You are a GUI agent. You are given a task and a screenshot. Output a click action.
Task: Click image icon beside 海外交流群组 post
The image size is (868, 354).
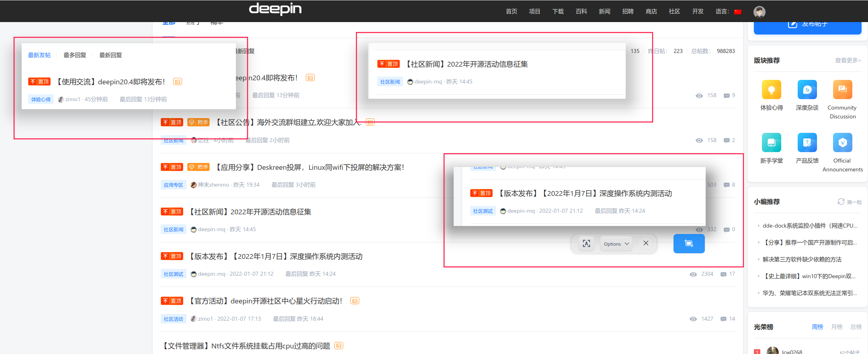(370, 122)
